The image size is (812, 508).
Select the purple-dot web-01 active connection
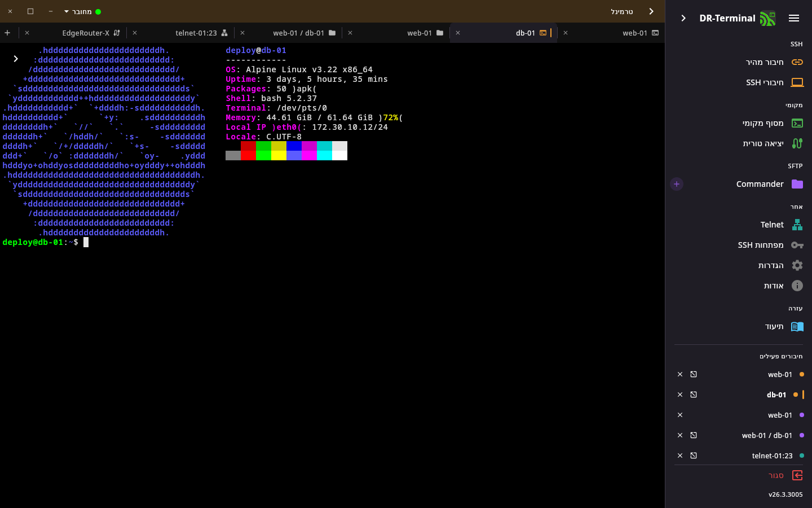coord(780,415)
